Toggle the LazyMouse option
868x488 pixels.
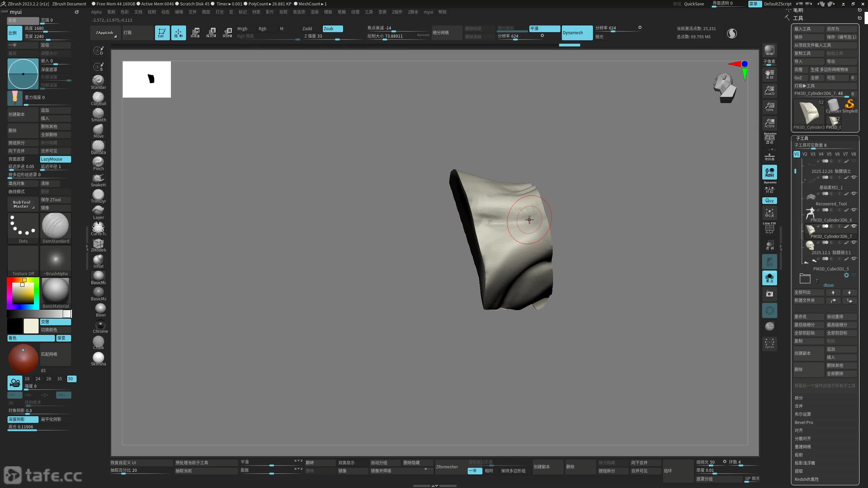[x=55, y=159]
